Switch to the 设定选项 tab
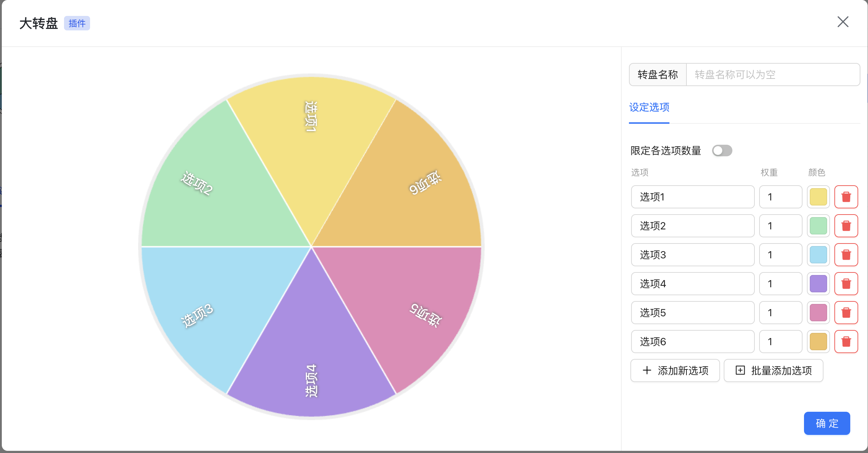Viewport: 868px width, 453px height. (x=649, y=107)
